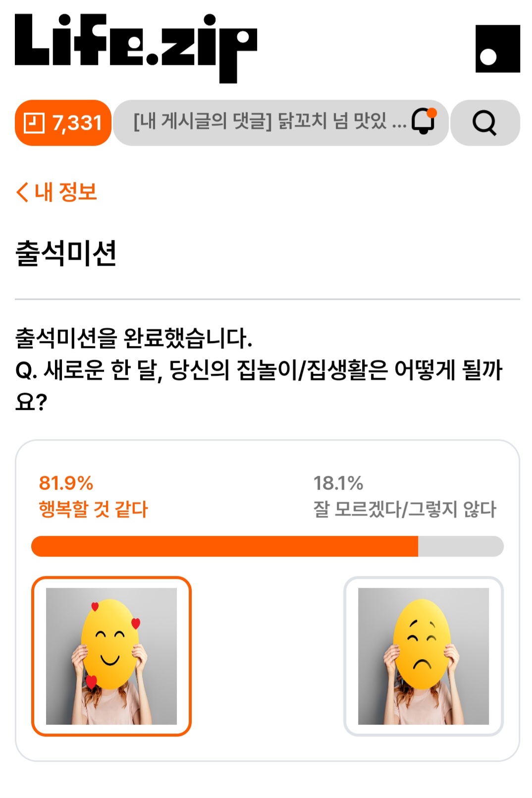The image size is (532, 798).
Task: Choose the 잘 모르겠다/그렇지 않다 option label
Action: point(405,509)
